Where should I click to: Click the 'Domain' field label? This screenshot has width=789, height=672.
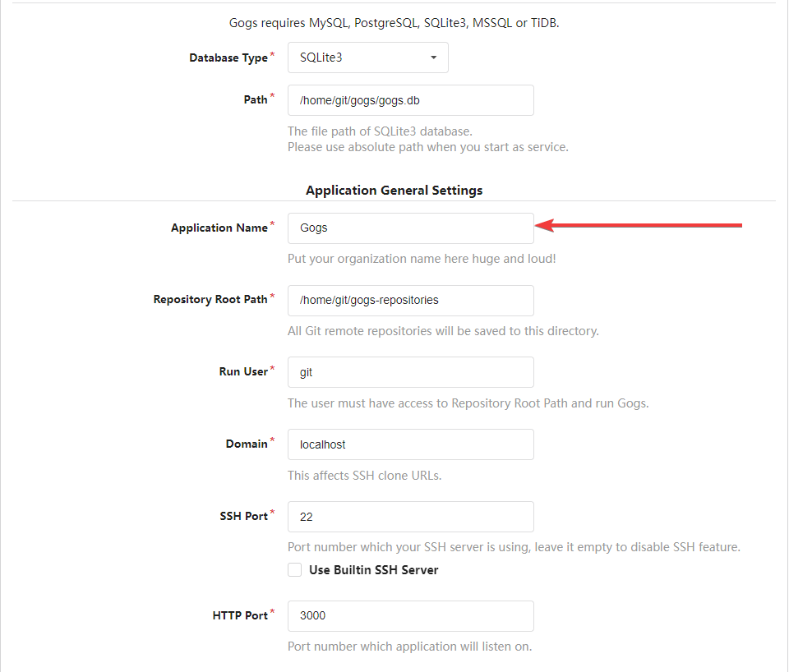(247, 444)
